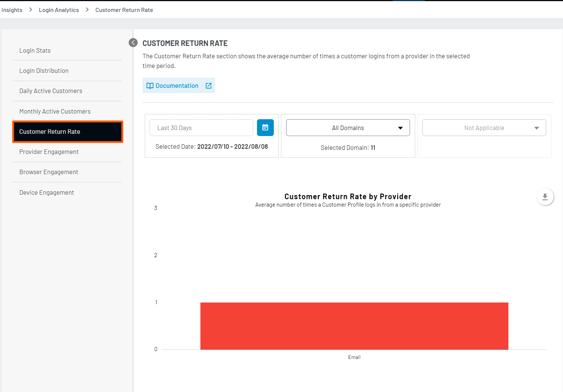Open the All Domains dropdown
This screenshot has width=563, height=392.
(x=348, y=127)
